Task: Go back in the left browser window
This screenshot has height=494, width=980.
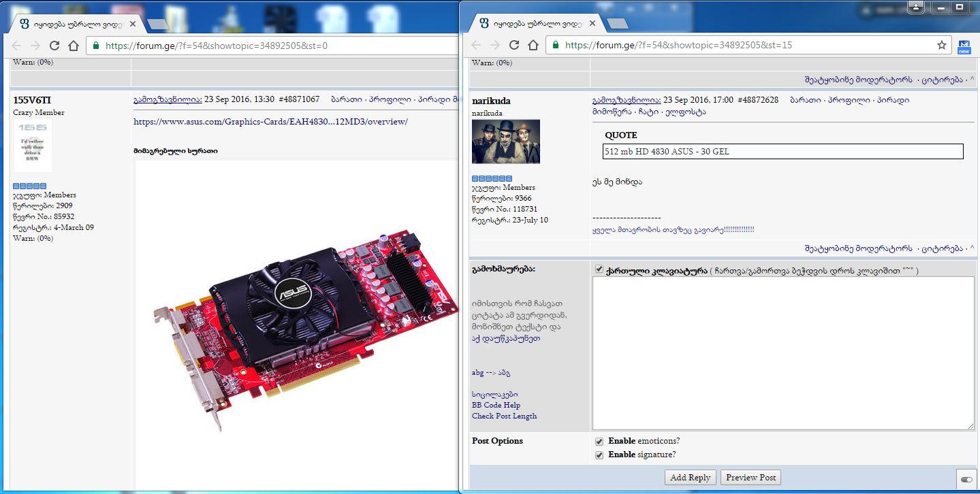Action: click(16, 46)
